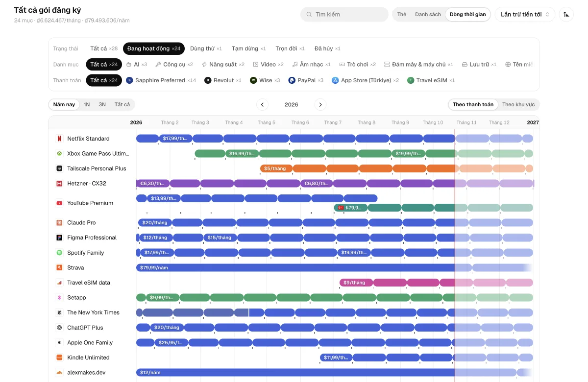This screenshot has height=382, width=588.
Task: Filter status by Đã hủy
Action: 327,48
